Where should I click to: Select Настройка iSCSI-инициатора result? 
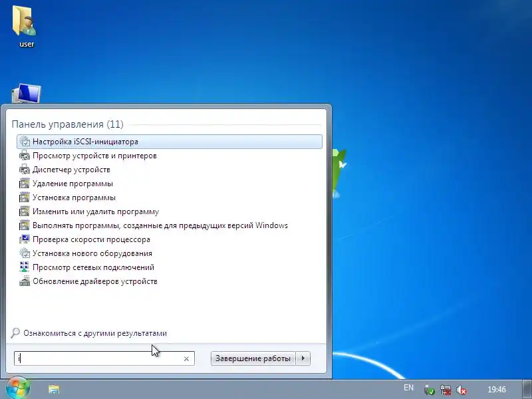point(170,142)
